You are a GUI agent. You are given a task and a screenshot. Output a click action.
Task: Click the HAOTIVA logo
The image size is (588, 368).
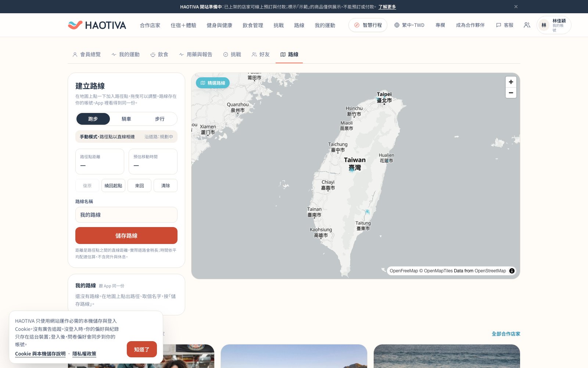[97, 25]
